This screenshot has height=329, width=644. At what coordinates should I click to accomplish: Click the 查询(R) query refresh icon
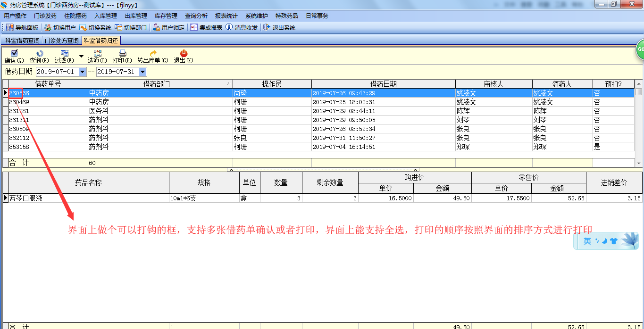40,53
